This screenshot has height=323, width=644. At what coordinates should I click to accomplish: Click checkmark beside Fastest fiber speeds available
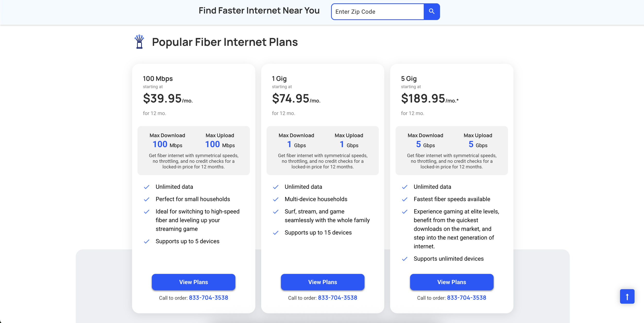(405, 199)
